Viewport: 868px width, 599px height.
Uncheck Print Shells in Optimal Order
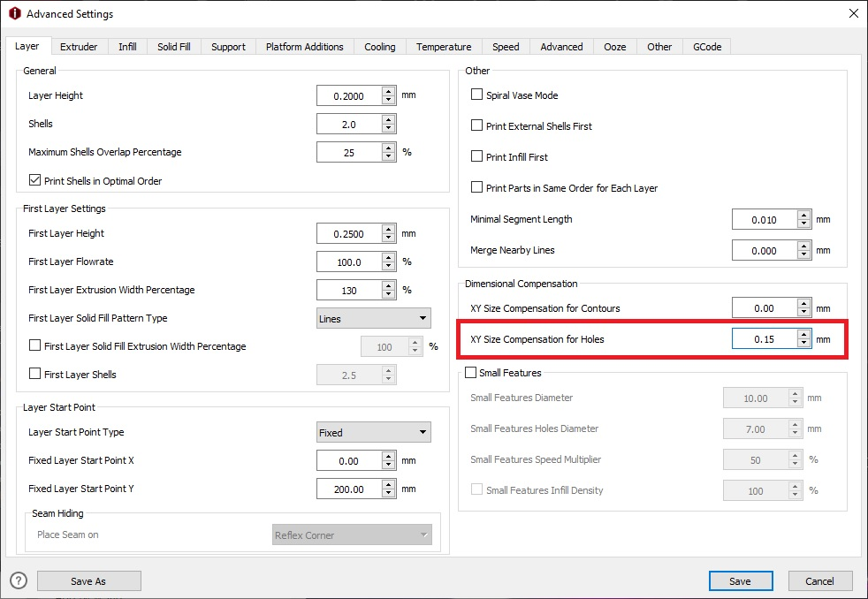coord(35,181)
